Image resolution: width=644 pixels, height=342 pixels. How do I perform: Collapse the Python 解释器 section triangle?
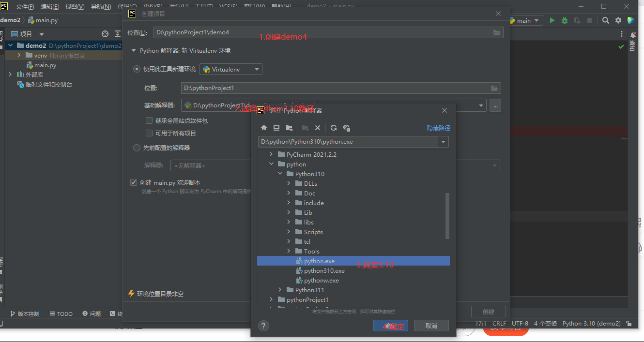tap(134, 50)
